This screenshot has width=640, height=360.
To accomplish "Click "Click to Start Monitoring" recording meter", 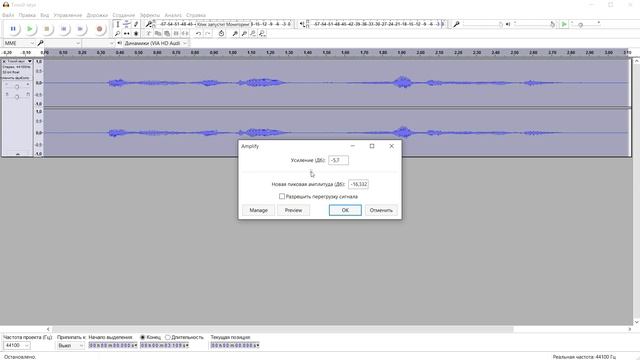I will point(223,24).
